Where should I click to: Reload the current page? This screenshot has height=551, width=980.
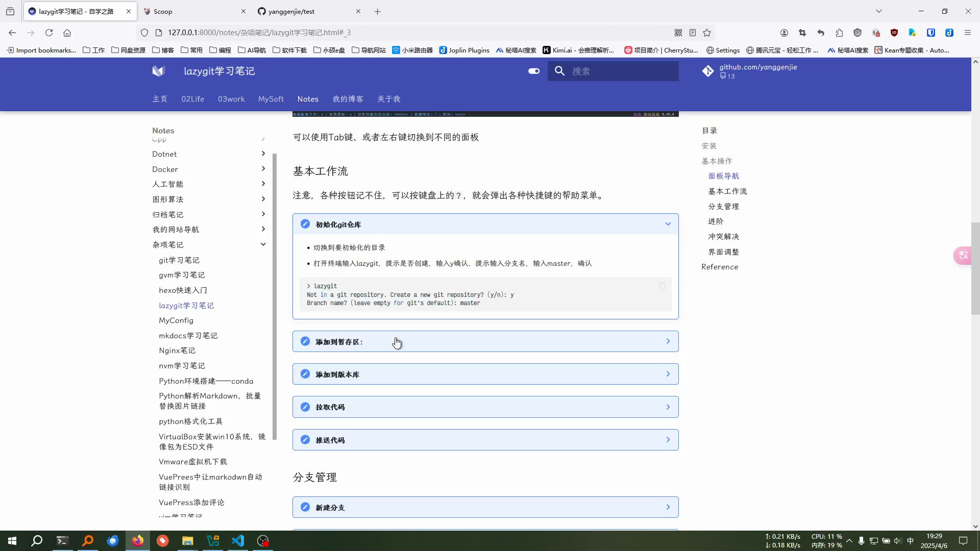click(49, 33)
